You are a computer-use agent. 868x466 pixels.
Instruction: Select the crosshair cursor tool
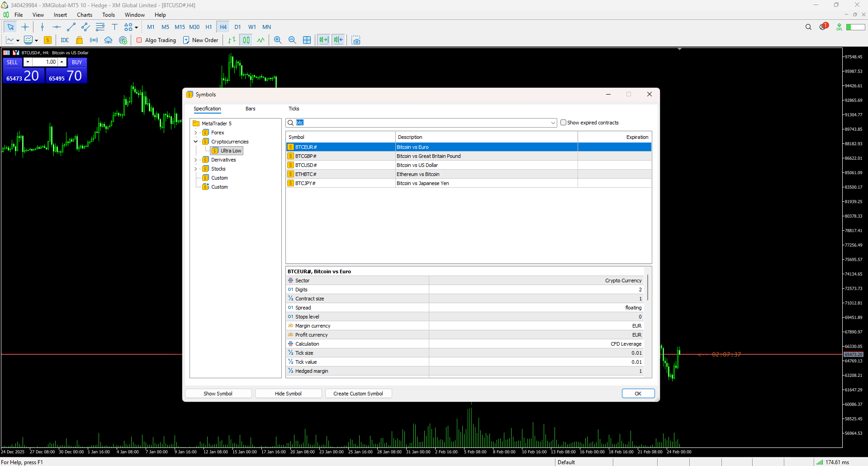[25, 27]
